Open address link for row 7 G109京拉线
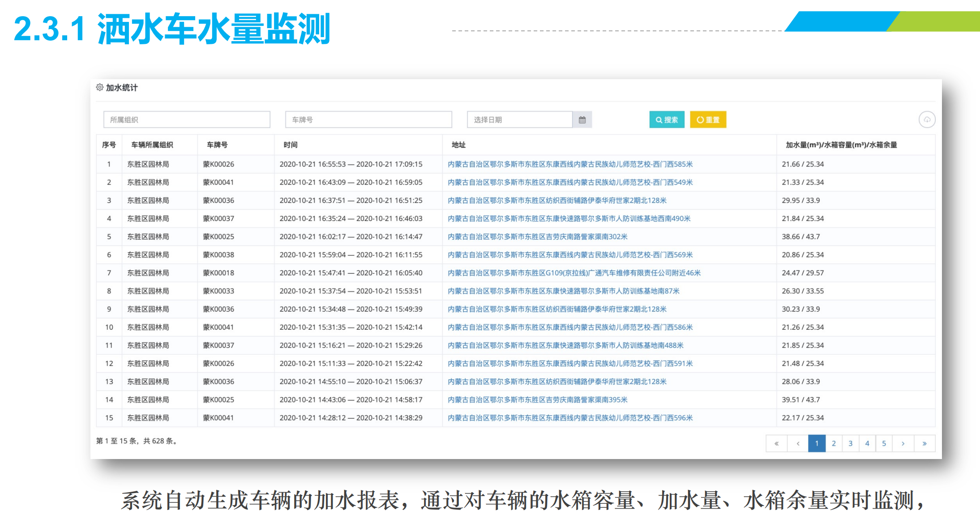The height and width of the screenshot is (523, 980). 574,273
